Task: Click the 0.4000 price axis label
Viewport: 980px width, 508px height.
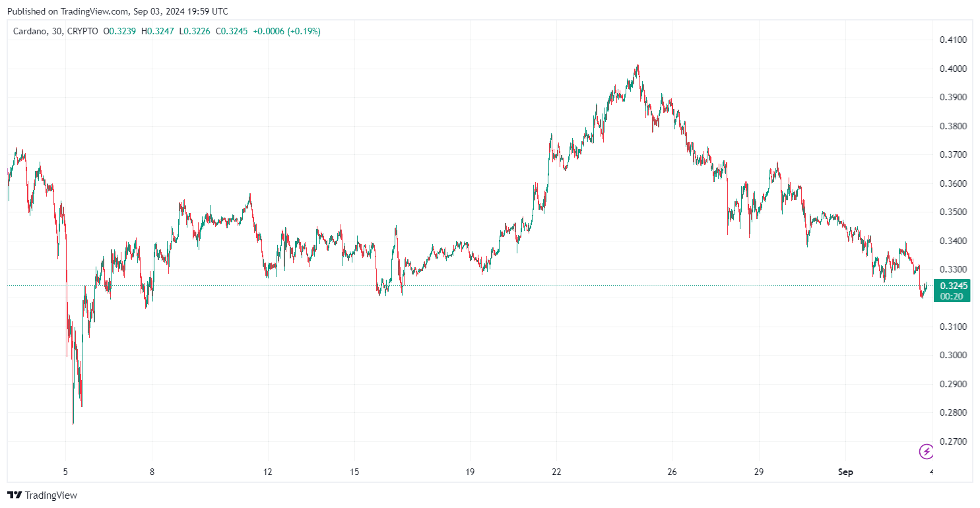Action: pos(953,69)
